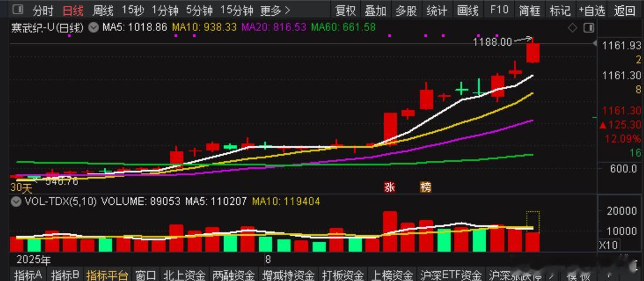Toggle the side panel icon near the diamond
This screenshot has width=644, height=281.
pyautogui.click(x=588, y=28)
